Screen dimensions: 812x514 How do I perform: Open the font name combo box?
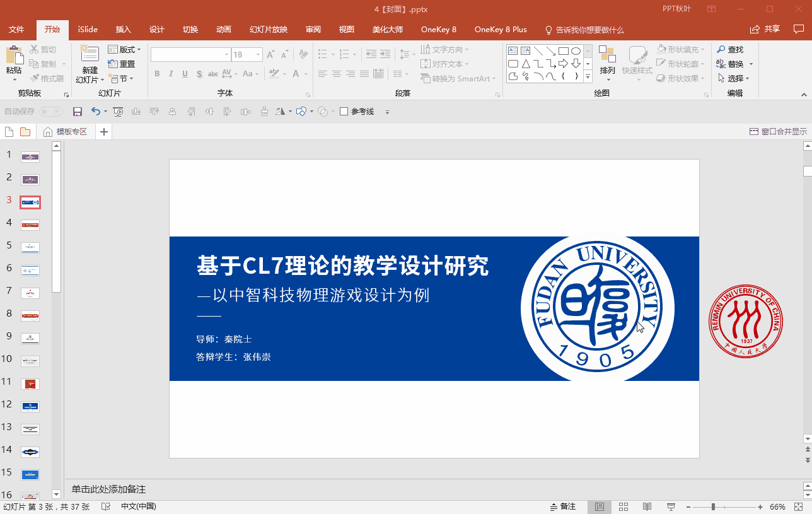190,55
